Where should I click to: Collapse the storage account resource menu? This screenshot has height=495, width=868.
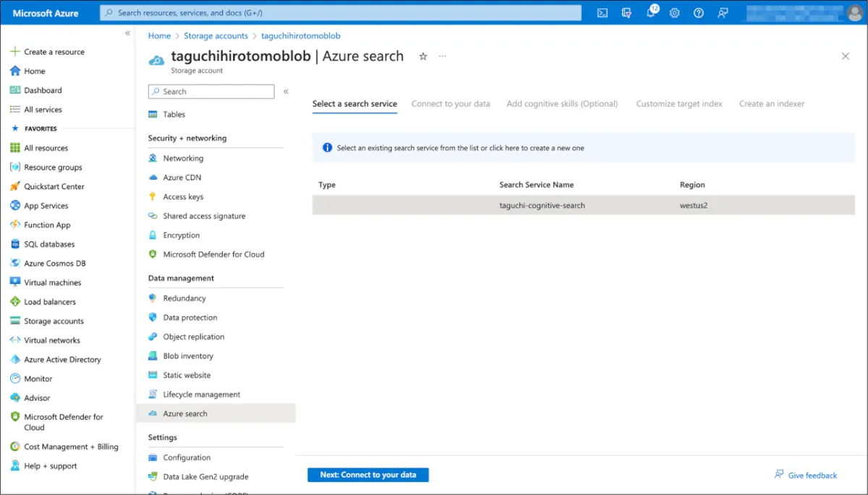(286, 92)
